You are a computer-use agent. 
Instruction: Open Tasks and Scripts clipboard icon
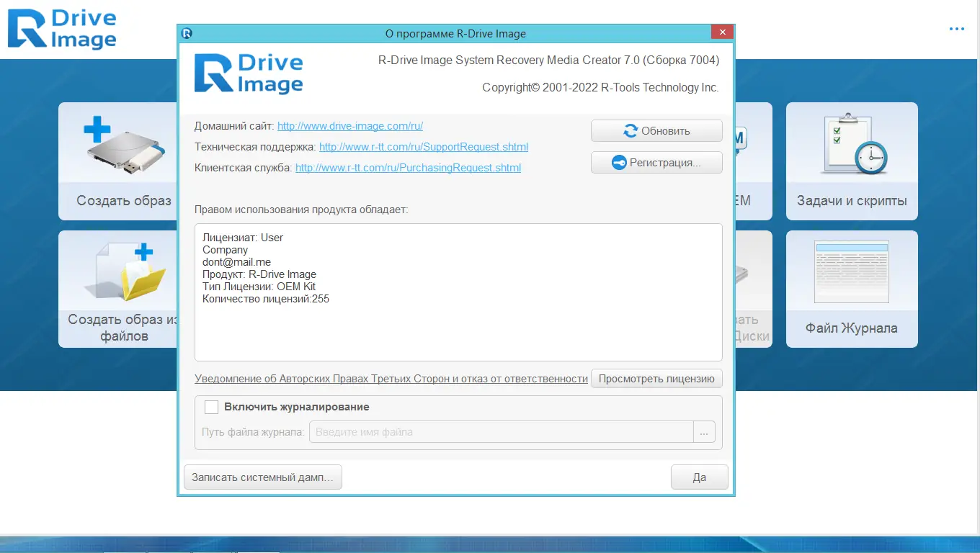852,146
